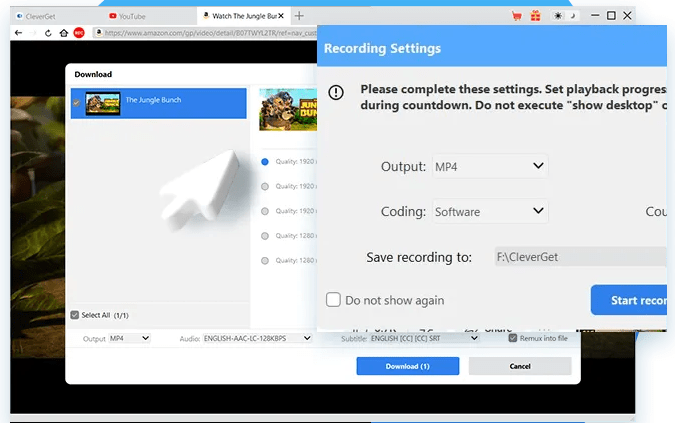Image resolution: width=675 pixels, height=423 pixels.
Task: Click the red REC recording icon
Action: [79, 33]
